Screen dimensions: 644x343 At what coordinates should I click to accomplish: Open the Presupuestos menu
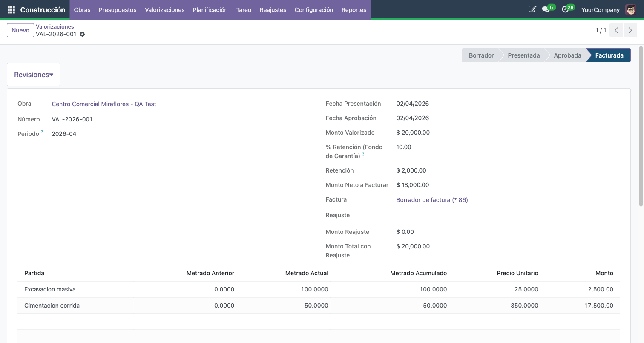coord(118,9)
